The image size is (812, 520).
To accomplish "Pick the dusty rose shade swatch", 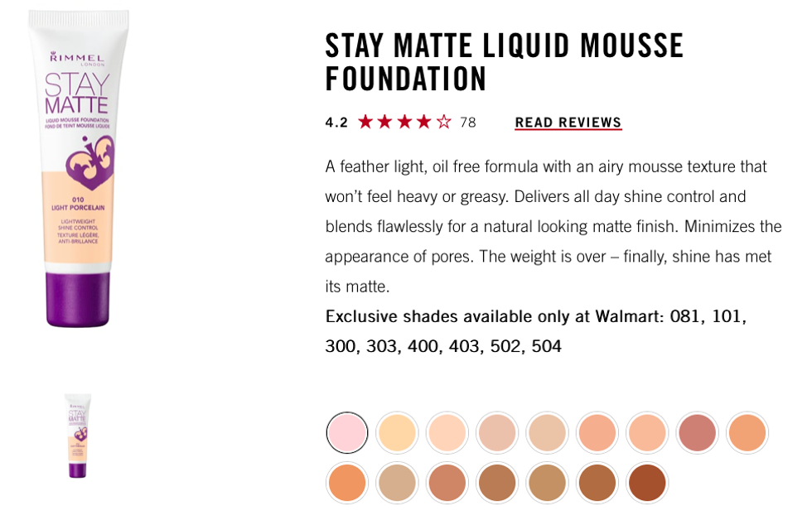I will (697, 433).
